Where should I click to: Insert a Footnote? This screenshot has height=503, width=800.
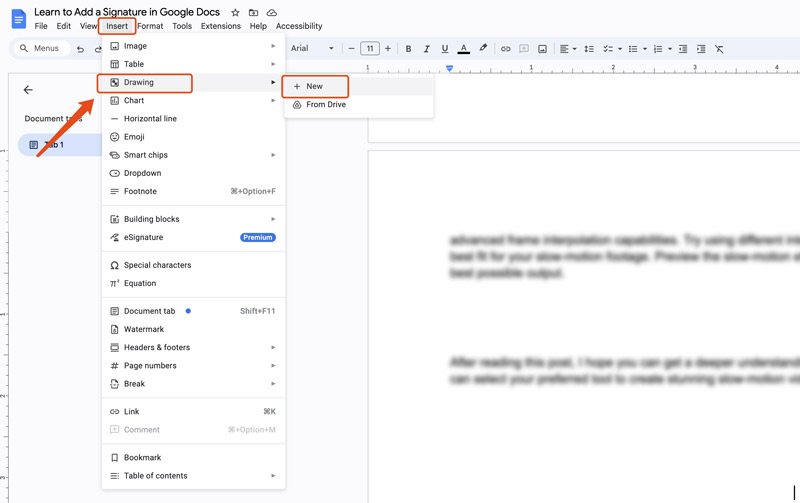click(x=193, y=191)
